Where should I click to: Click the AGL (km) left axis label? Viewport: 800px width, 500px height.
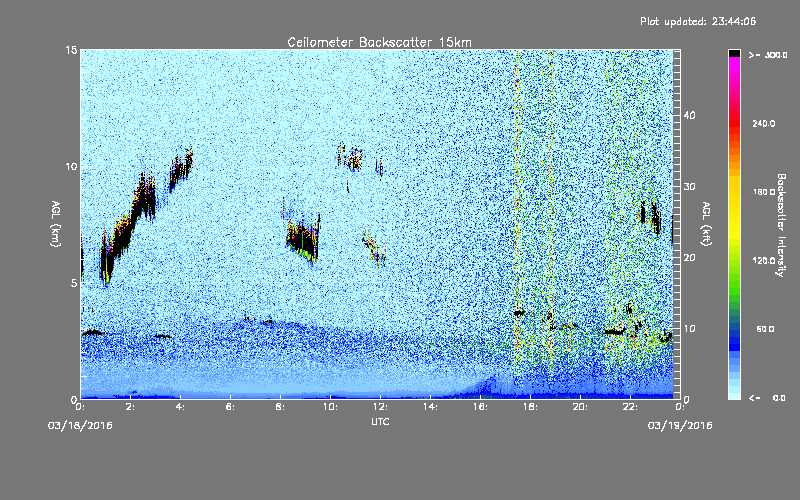[56, 224]
